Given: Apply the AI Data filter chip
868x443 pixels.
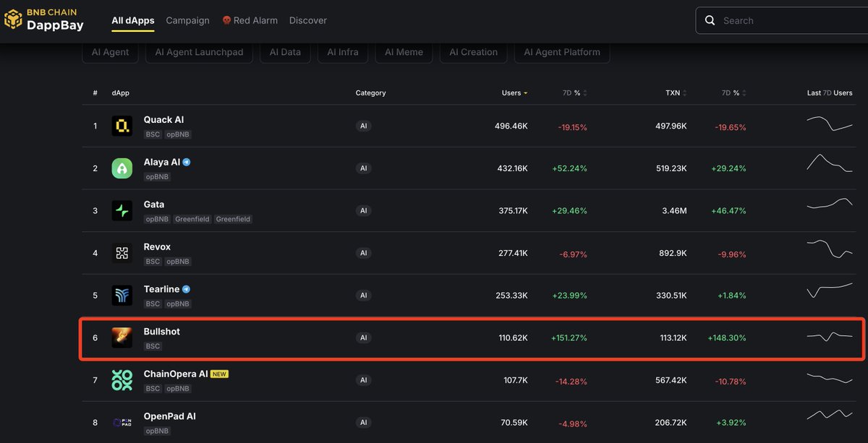Looking at the screenshot, I should pos(285,52).
